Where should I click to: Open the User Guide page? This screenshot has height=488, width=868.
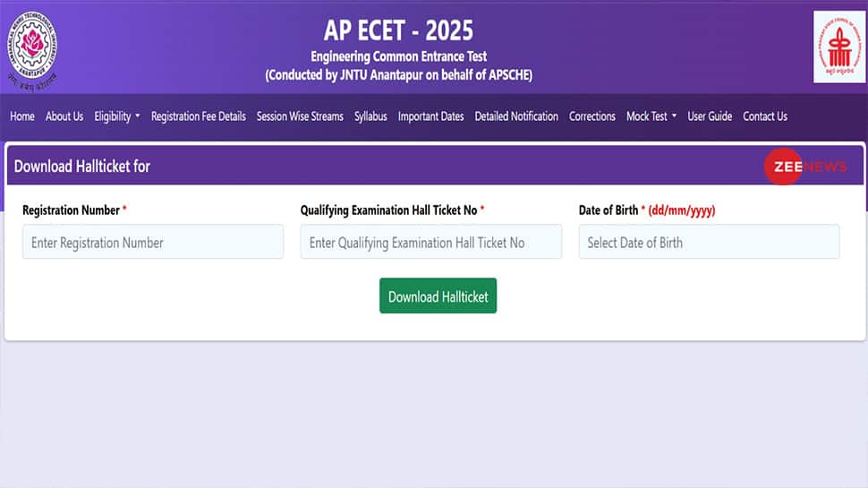click(x=710, y=116)
